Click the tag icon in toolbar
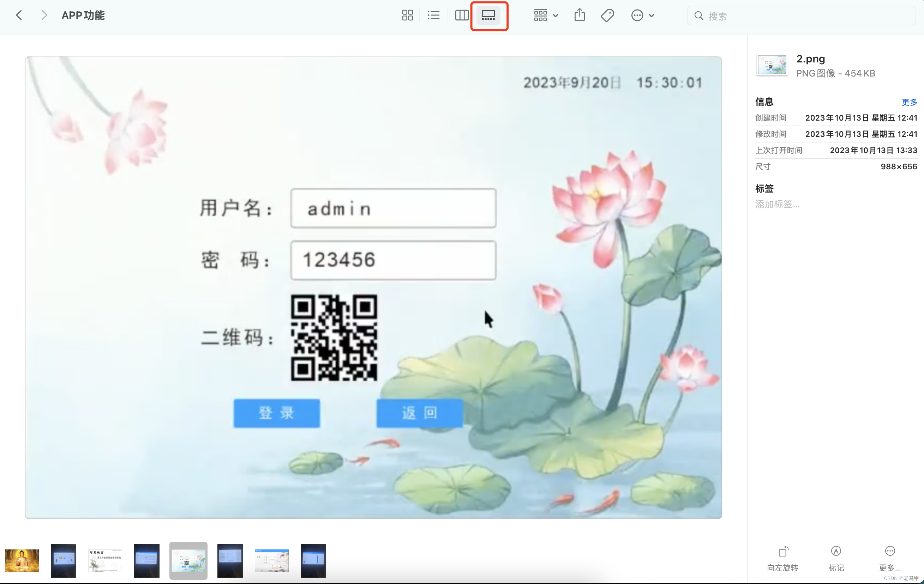924x584 pixels. (607, 15)
